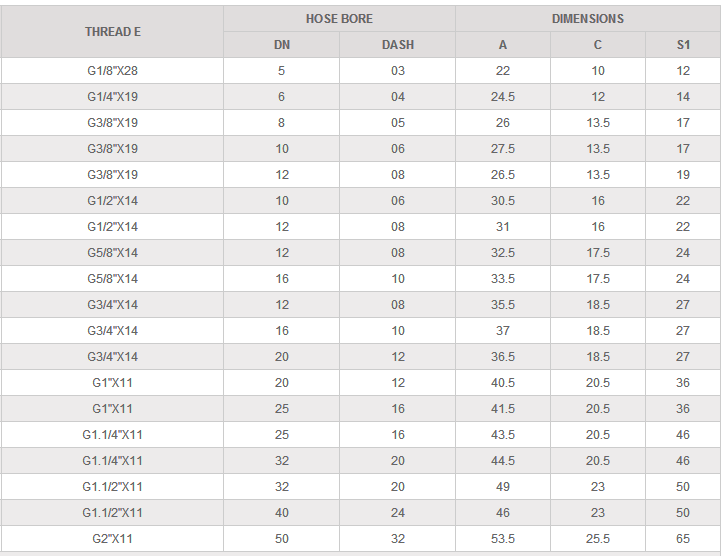The height and width of the screenshot is (556, 723).
Task: Click the HOSE BORE group header
Action: [x=339, y=19]
